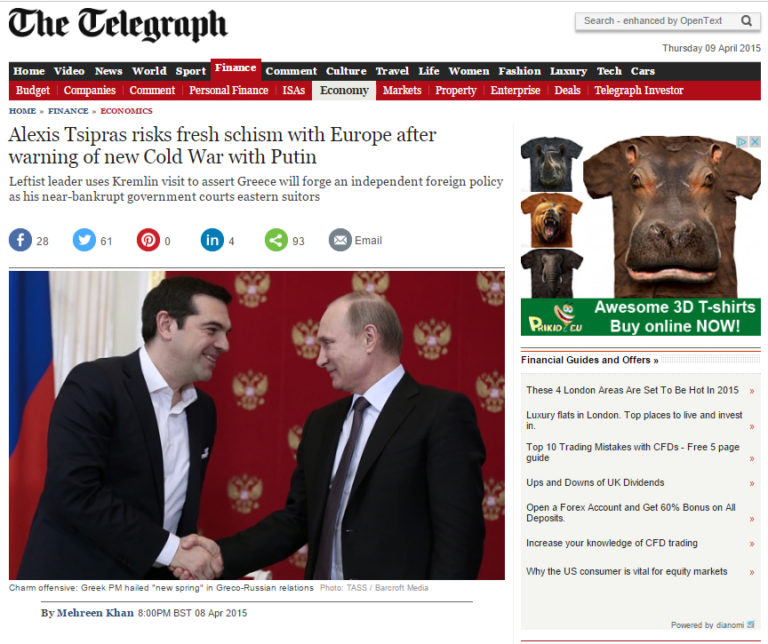
Task: Close the T-shirt ad
Action: [756, 142]
